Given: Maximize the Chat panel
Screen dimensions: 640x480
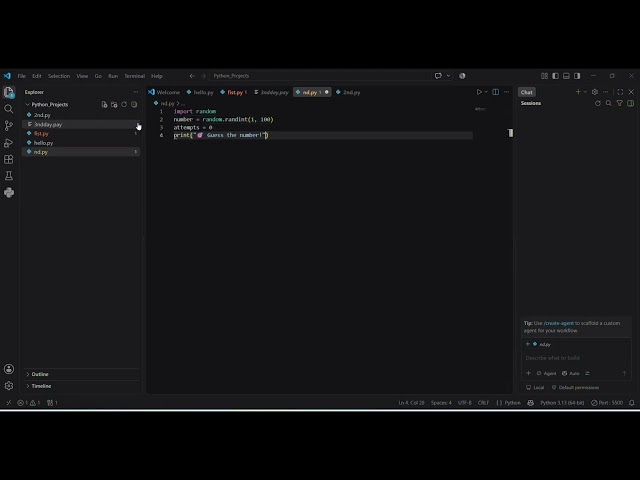Looking at the screenshot, I should (620, 92).
